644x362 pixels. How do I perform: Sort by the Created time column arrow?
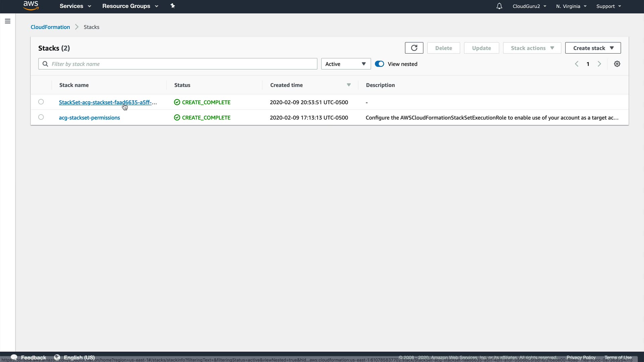[x=348, y=85]
